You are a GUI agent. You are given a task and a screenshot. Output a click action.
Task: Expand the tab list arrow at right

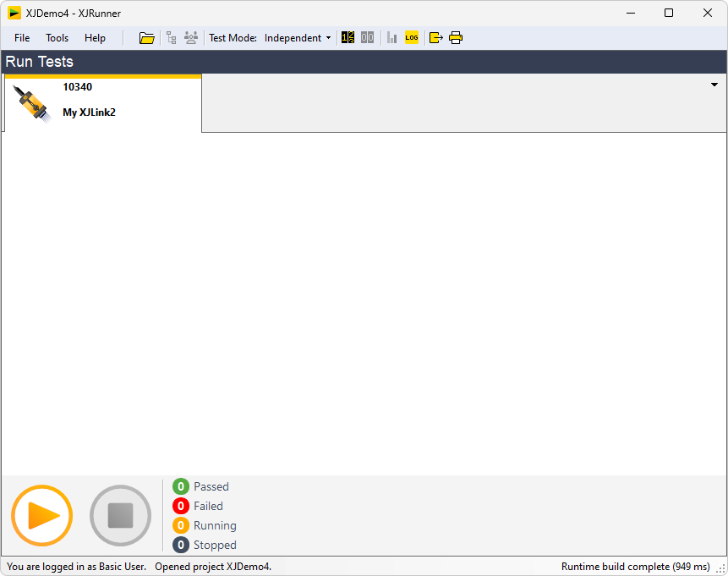click(x=714, y=85)
